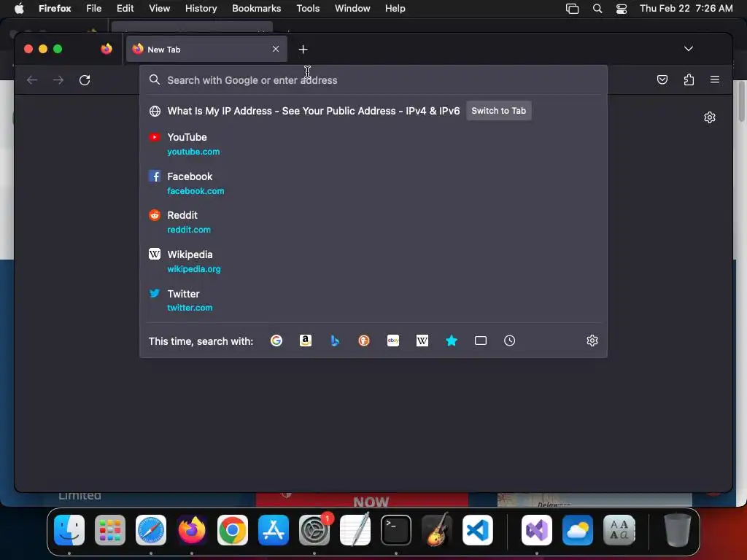
Task: Open the Bookmarks menu
Action: [256, 8]
